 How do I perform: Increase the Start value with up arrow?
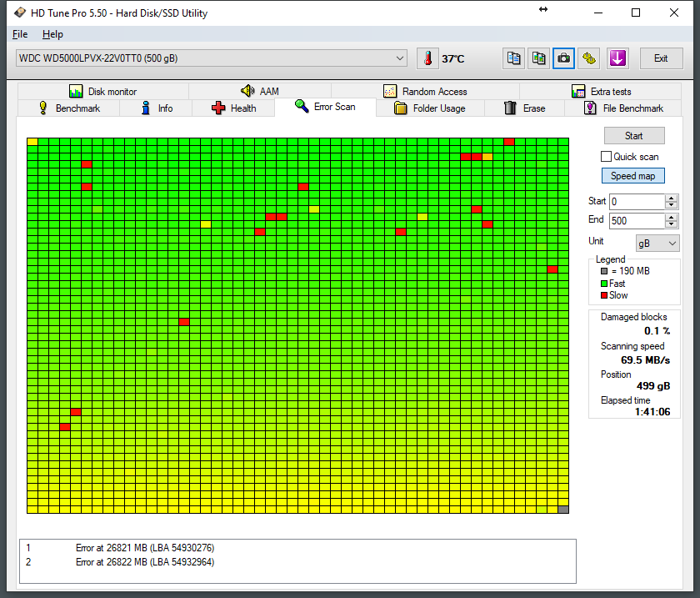(672, 198)
